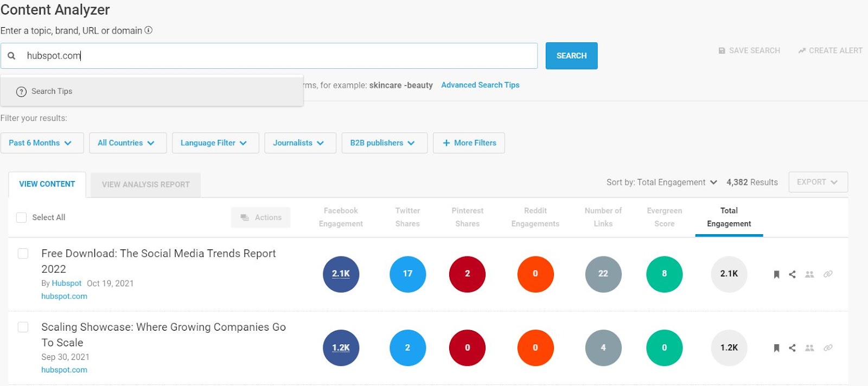The image size is (868, 386).
Task: Expand the B2B publishers dropdown
Action: (385, 143)
